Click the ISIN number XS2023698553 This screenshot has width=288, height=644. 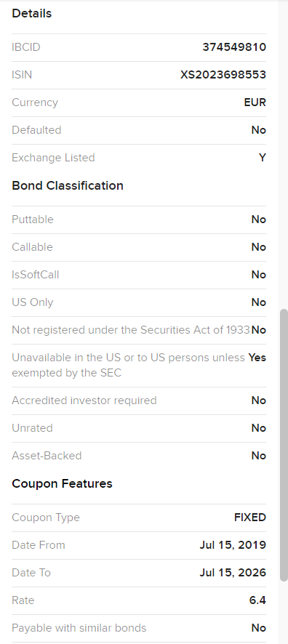[x=223, y=75]
